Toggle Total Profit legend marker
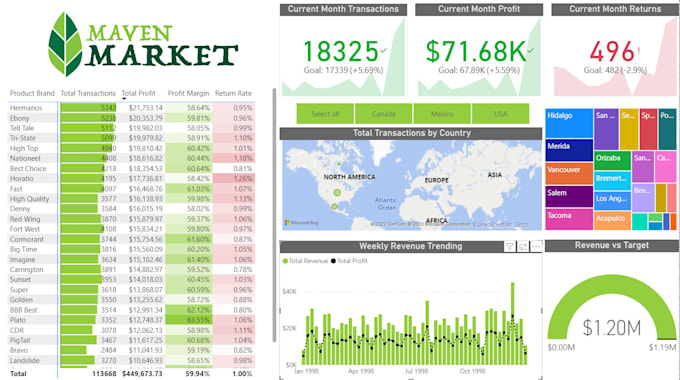The width and height of the screenshot is (680, 380). pos(333,261)
